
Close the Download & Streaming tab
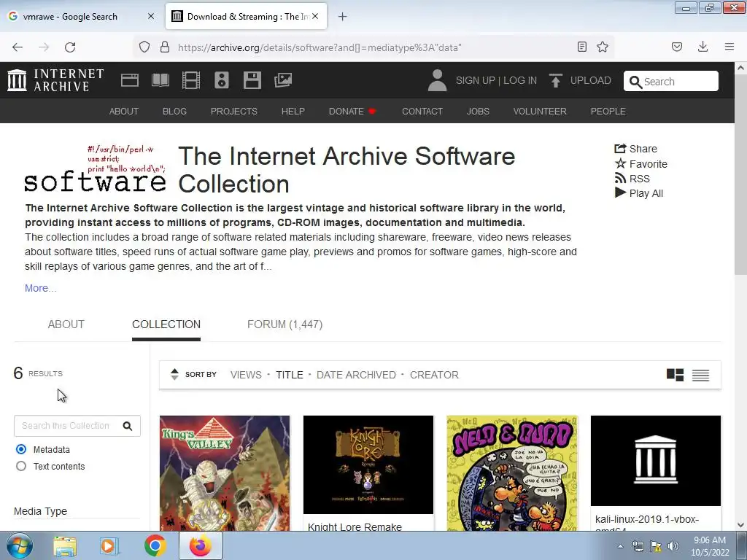coord(315,16)
